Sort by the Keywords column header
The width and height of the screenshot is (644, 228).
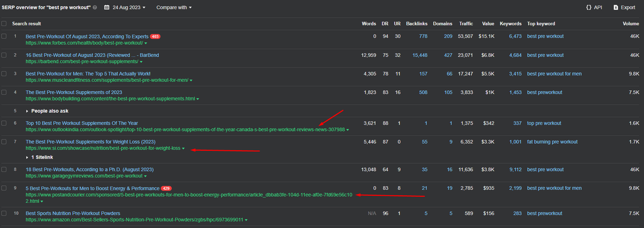click(x=510, y=24)
